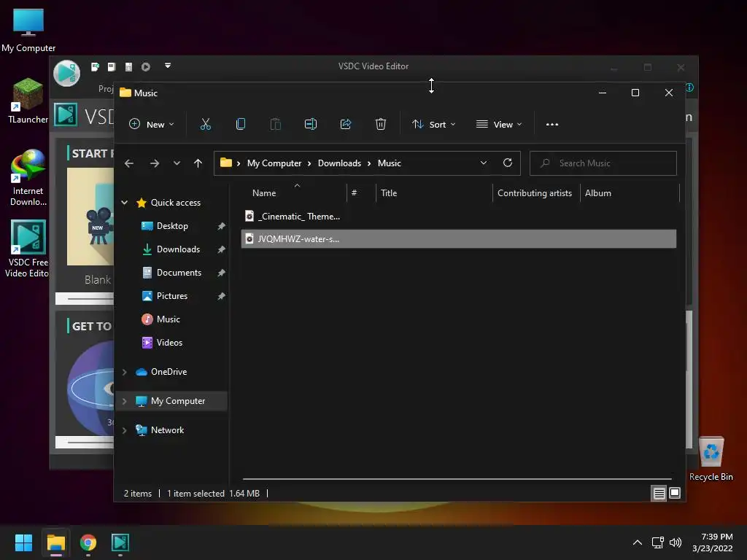747x560 pixels.
Task: Switch to details view in status bar
Action: (659, 494)
